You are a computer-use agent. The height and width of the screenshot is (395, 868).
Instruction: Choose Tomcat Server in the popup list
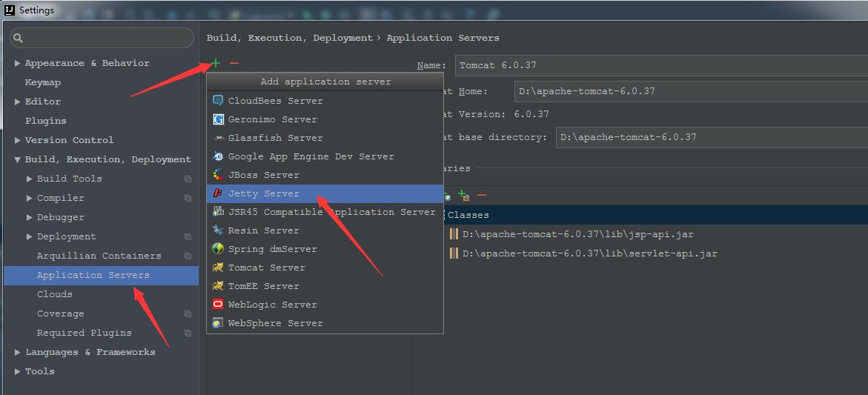coord(266,268)
